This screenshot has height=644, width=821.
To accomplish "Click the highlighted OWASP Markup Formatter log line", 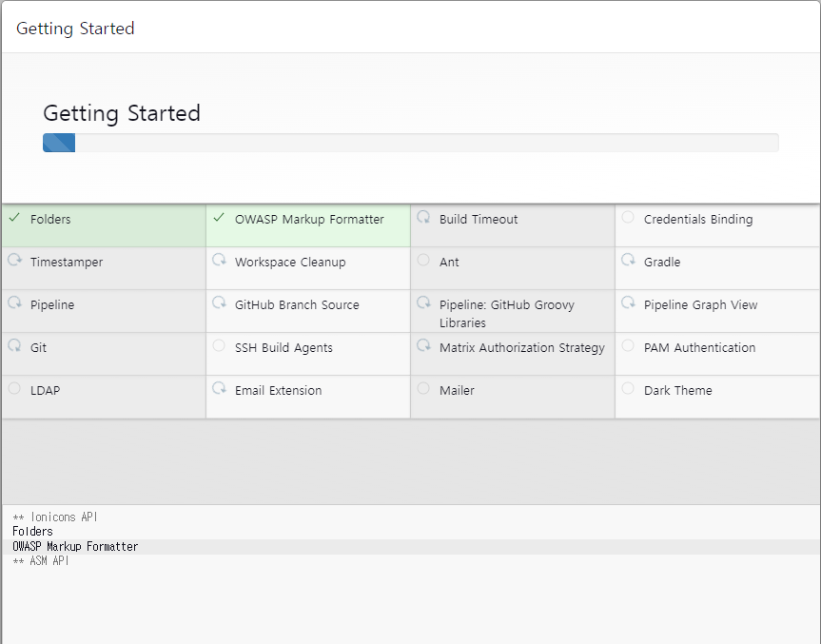I will [411, 547].
